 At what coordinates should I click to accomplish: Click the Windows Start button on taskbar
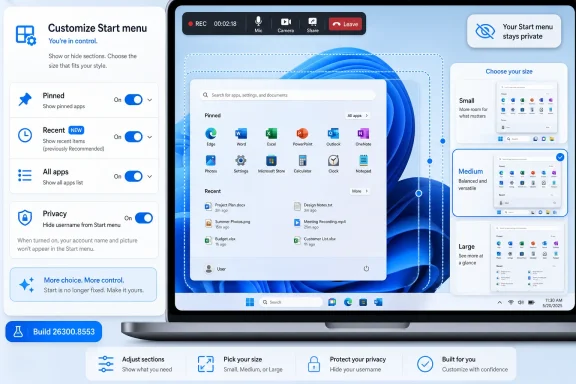point(250,302)
